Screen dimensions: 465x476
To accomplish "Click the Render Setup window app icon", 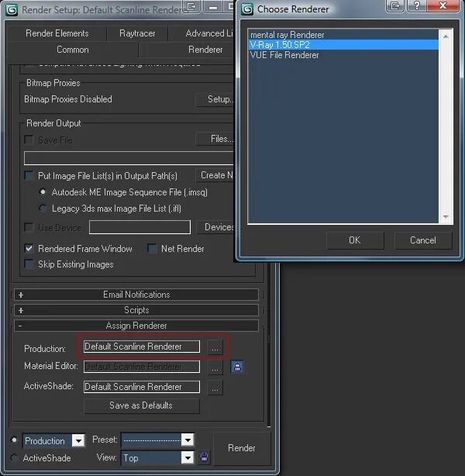I will click(x=12, y=10).
